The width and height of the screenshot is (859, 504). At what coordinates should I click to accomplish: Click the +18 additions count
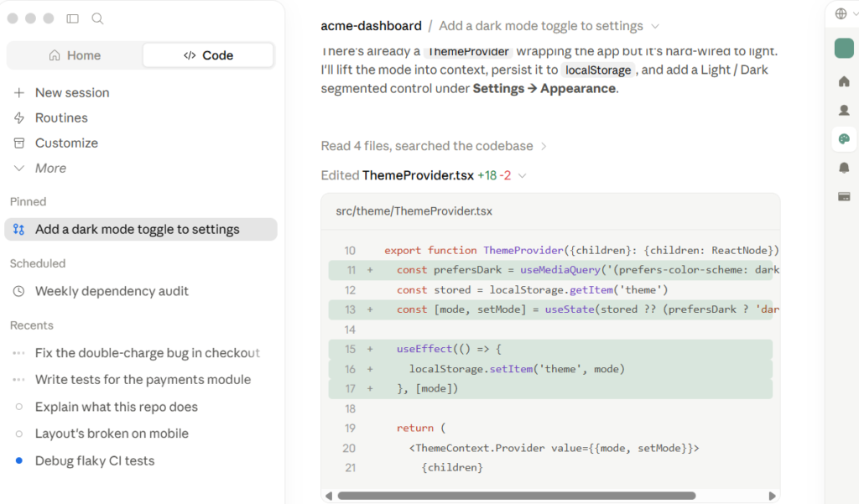tap(487, 175)
